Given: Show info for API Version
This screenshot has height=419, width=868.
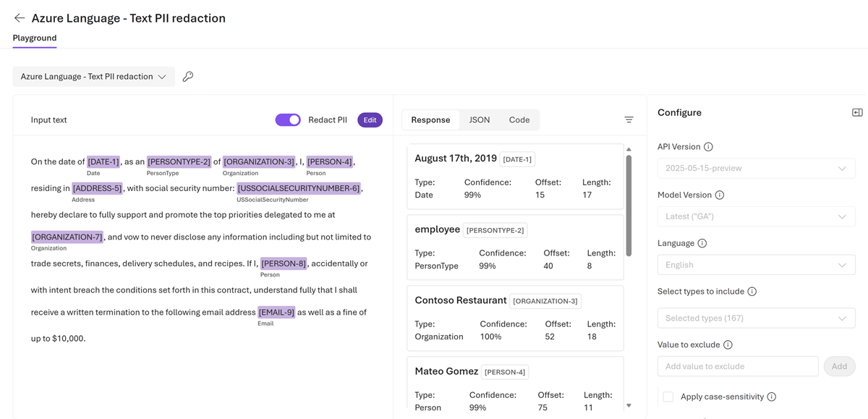Looking at the screenshot, I should tap(708, 147).
